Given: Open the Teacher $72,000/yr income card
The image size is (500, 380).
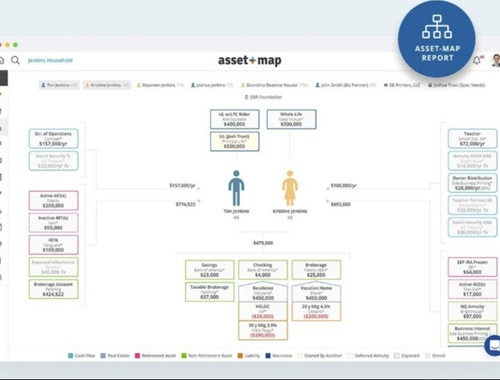Looking at the screenshot, I should 472,139.
